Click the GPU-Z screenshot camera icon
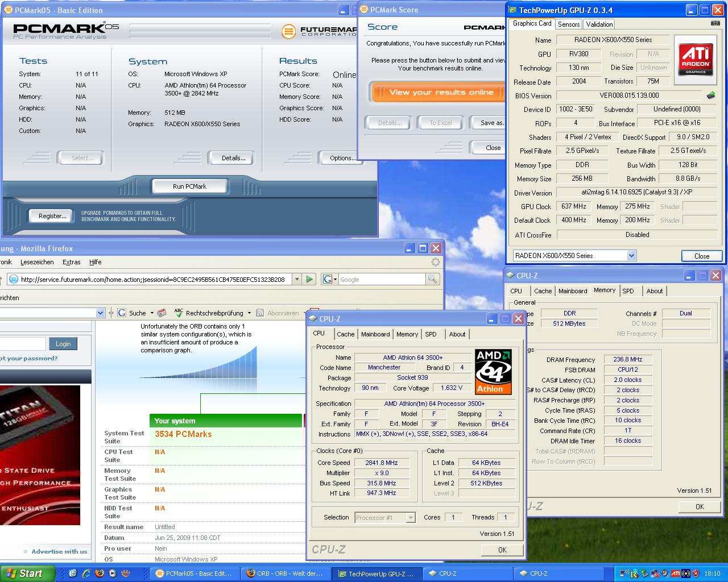 click(715, 23)
